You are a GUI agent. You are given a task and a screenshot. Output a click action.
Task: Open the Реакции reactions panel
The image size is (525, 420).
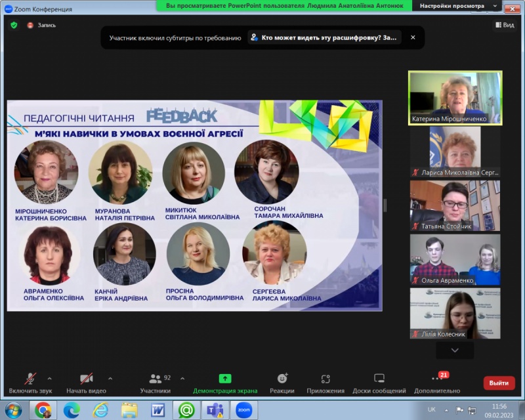pyautogui.click(x=282, y=379)
